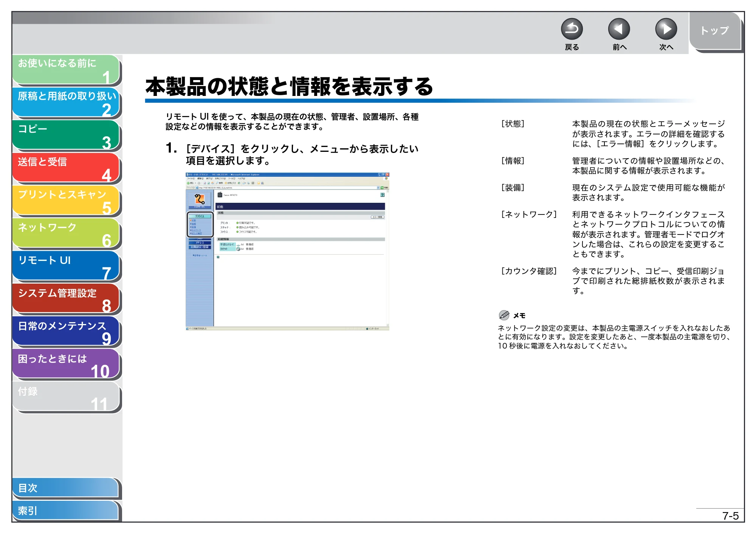The height and width of the screenshot is (534, 756).
Task: Go to next page with 次へ icon
Action: [x=666, y=29]
